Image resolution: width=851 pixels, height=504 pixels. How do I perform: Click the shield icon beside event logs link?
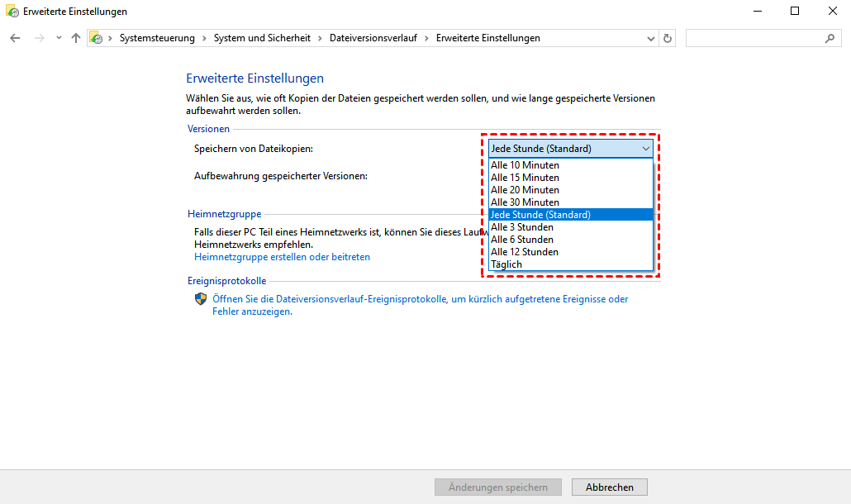point(201,299)
